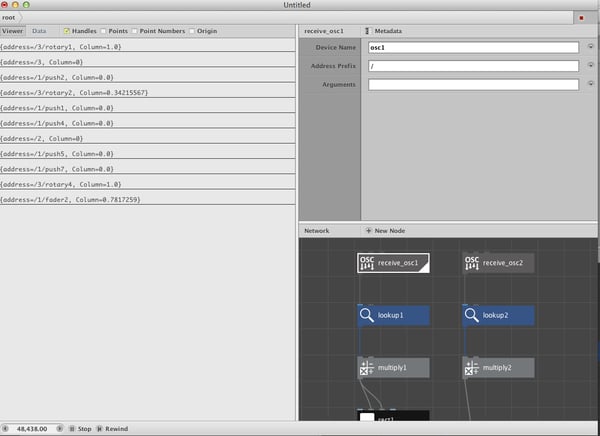Click the red stop icon in breadcrumb bar
Screen dimensions: 600x436
[581, 18]
